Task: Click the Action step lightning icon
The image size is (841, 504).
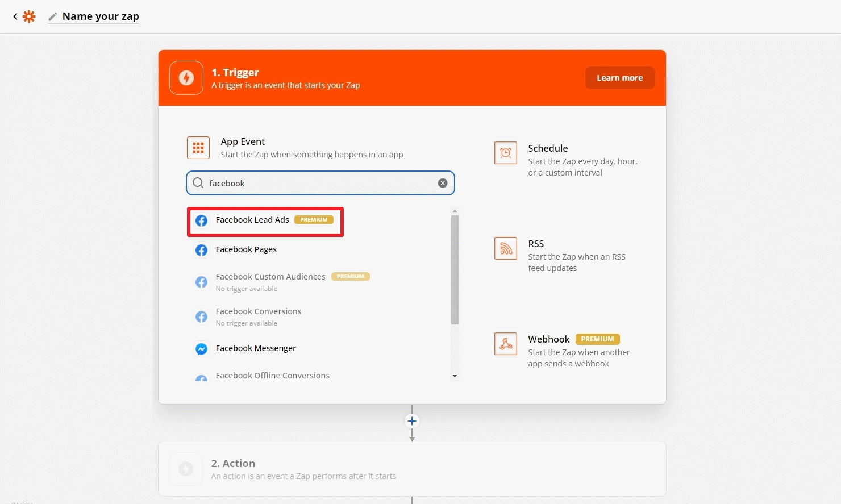Action: [186, 469]
